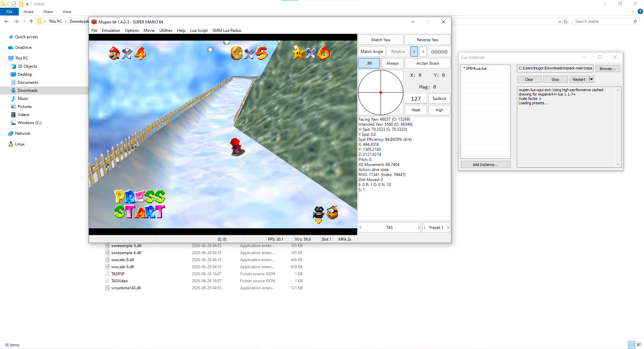Switch to the previous preset arrow
The width and height of the screenshot is (644, 349).
tap(425, 228)
